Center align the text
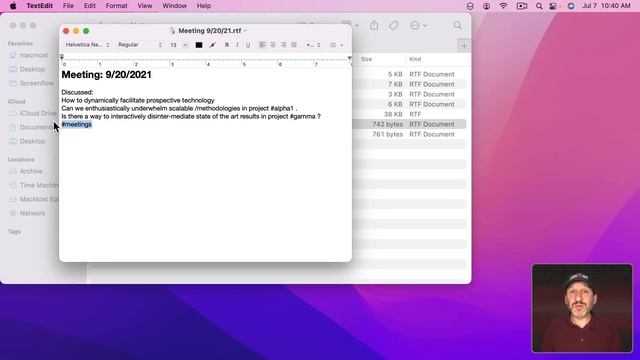 pyautogui.click(x=273, y=45)
